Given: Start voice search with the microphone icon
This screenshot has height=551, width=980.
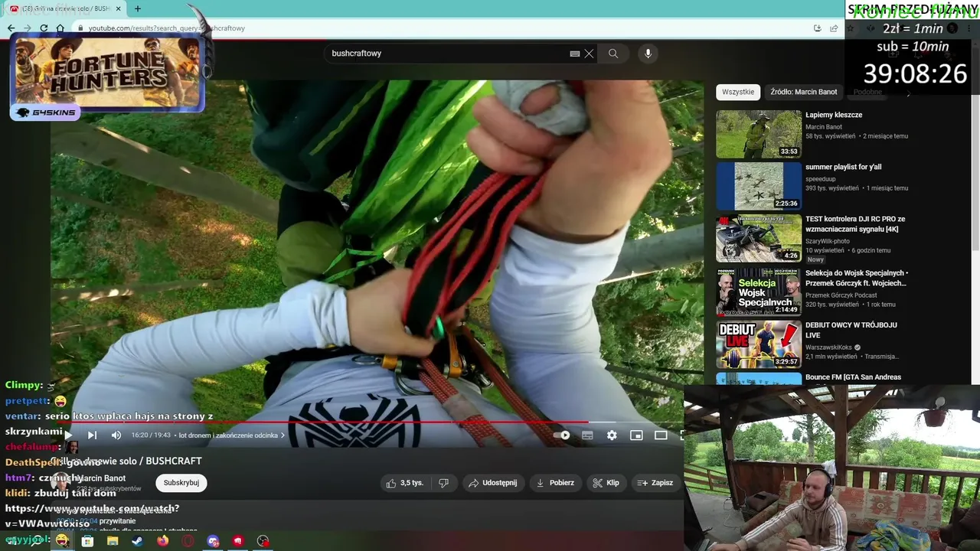Looking at the screenshot, I should pos(648,54).
